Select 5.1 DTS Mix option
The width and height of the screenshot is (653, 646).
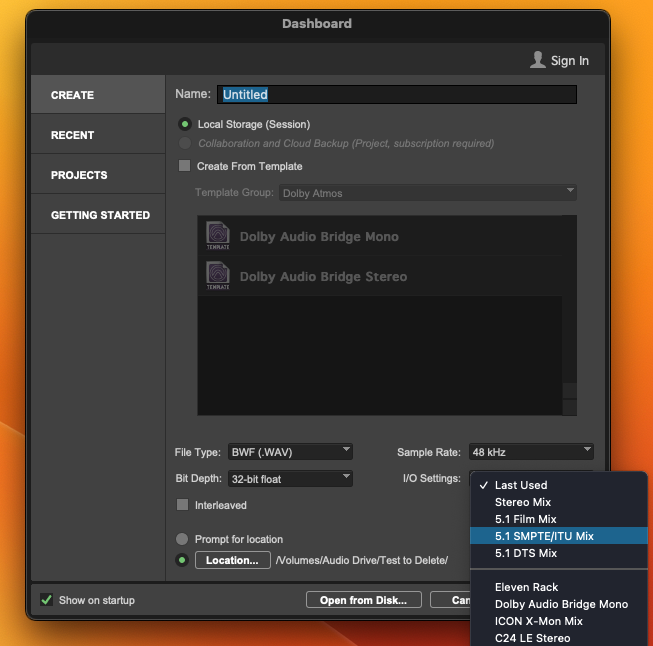pyautogui.click(x=559, y=553)
